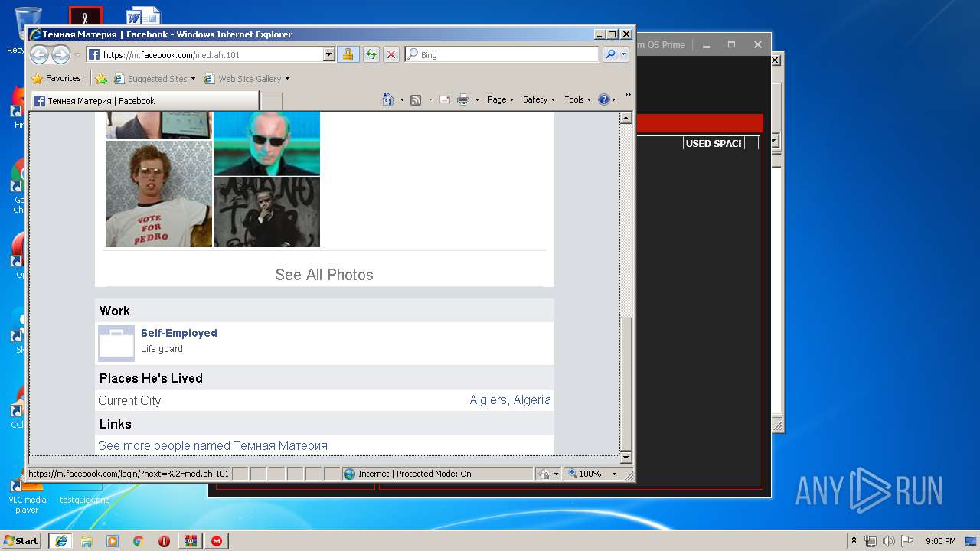Open the Page menu
Screen dimensions: 980x551
(x=501, y=99)
